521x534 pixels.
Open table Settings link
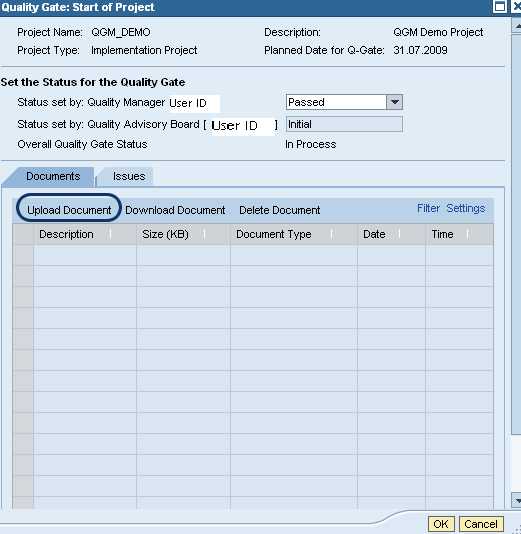click(465, 208)
